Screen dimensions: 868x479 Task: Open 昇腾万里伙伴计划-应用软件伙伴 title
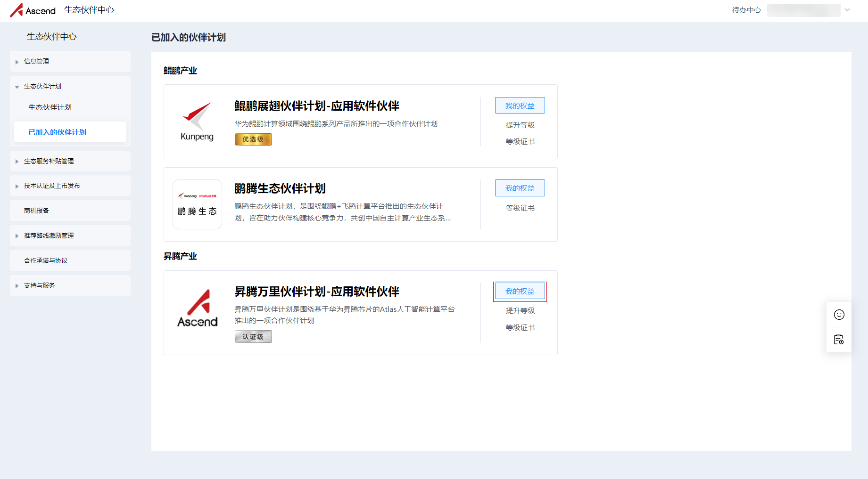point(317,292)
